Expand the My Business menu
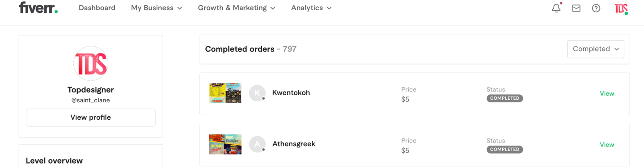This screenshot has width=644, height=168. pos(157,8)
